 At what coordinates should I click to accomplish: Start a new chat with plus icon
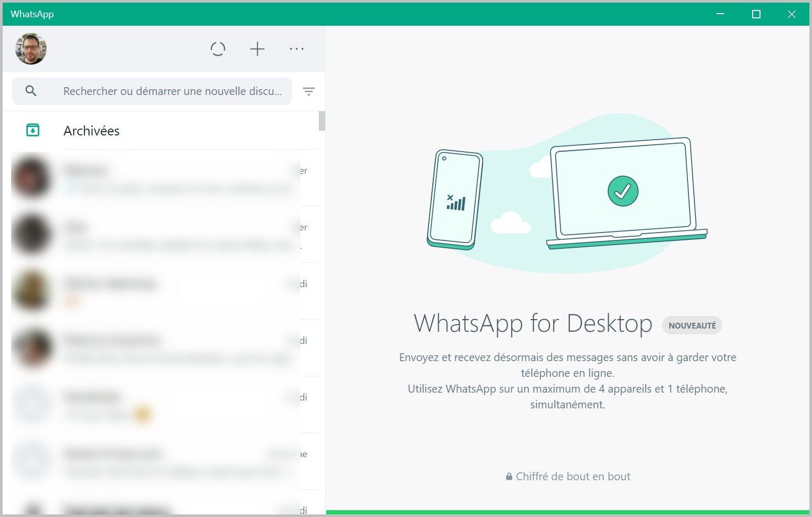[x=257, y=49]
